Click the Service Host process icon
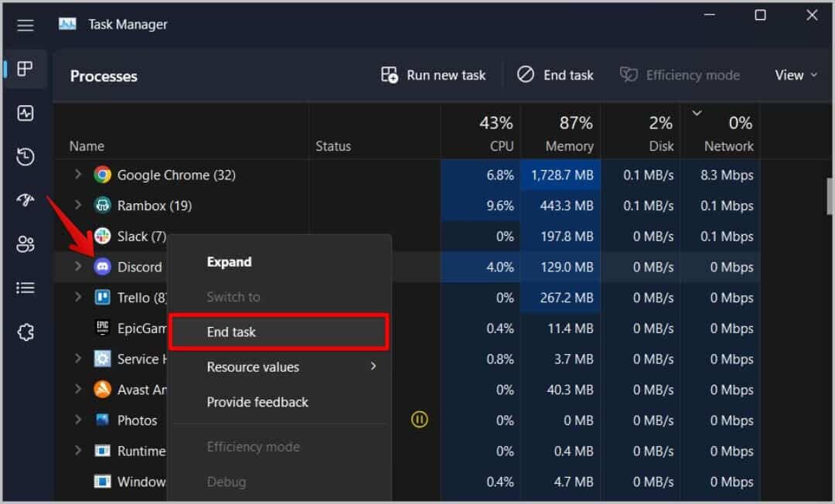The image size is (835, 504). point(102,358)
